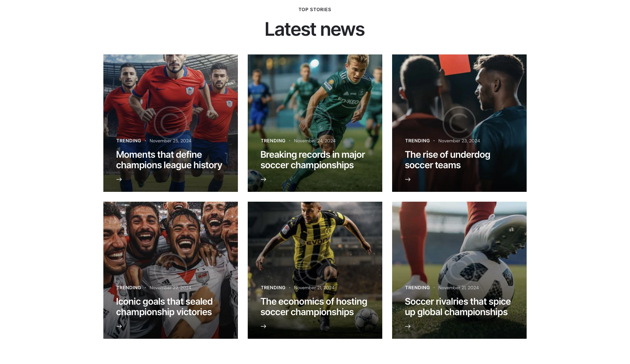Open 'Soccer rivalries that spice up global championships' headline
Viewport: 630px width, 364px height.
coord(458,307)
